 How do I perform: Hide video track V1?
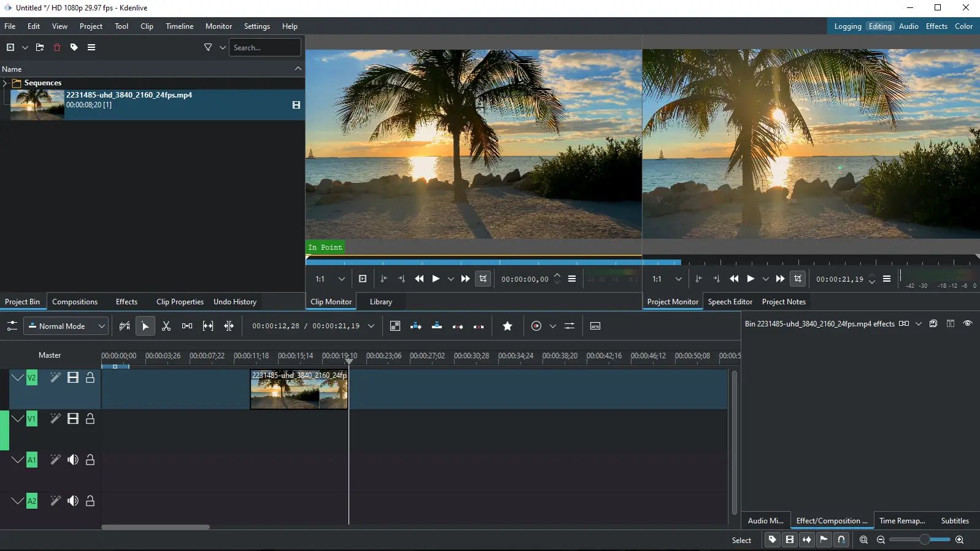(73, 419)
